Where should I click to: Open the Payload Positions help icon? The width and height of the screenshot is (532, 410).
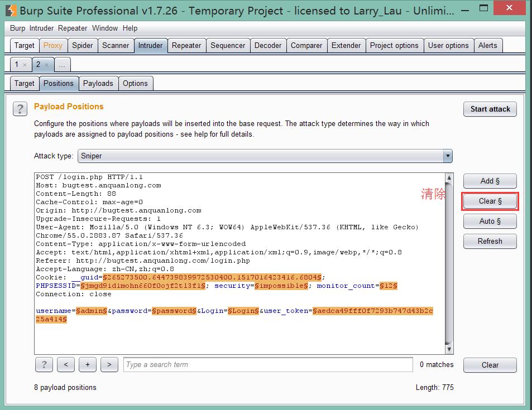point(20,109)
